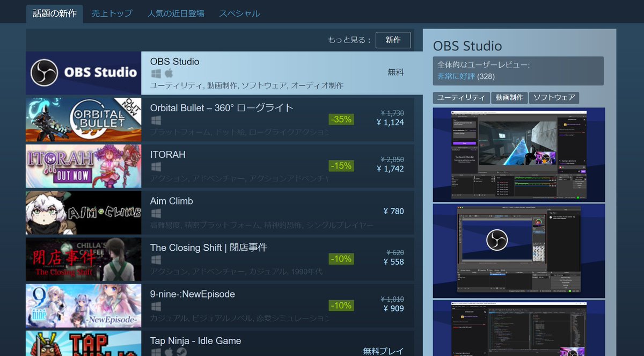Open the third OBS Studio preview screenshot

point(519,328)
